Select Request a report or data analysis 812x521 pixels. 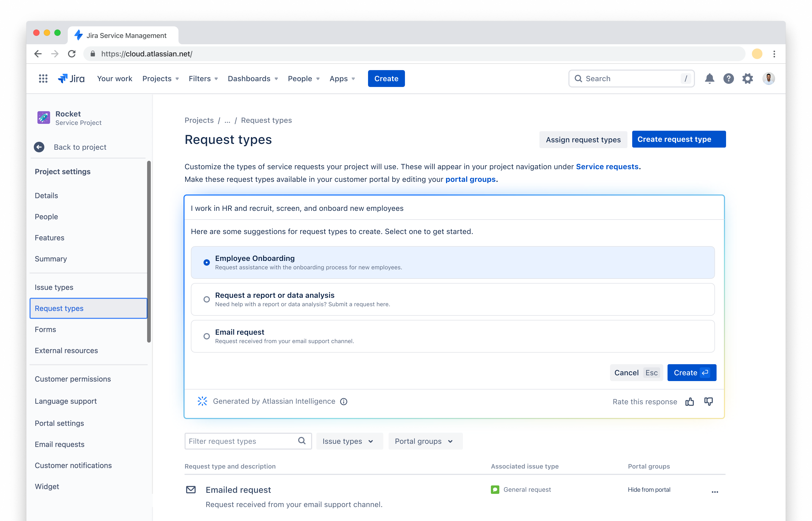pyautogui.click(x=453, y=299)
